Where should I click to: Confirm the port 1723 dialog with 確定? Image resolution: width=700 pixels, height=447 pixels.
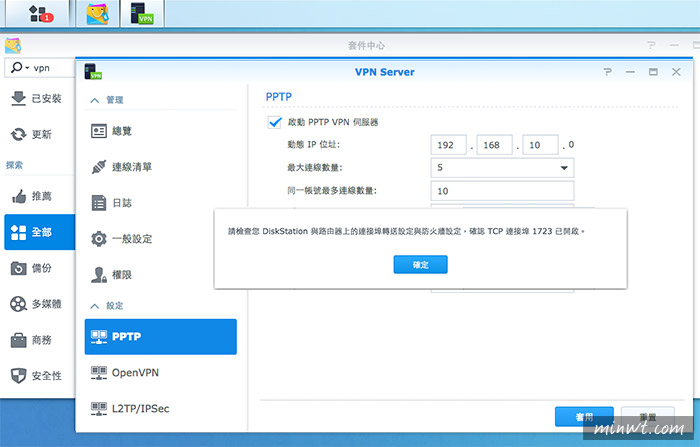(x=421, y=264)
